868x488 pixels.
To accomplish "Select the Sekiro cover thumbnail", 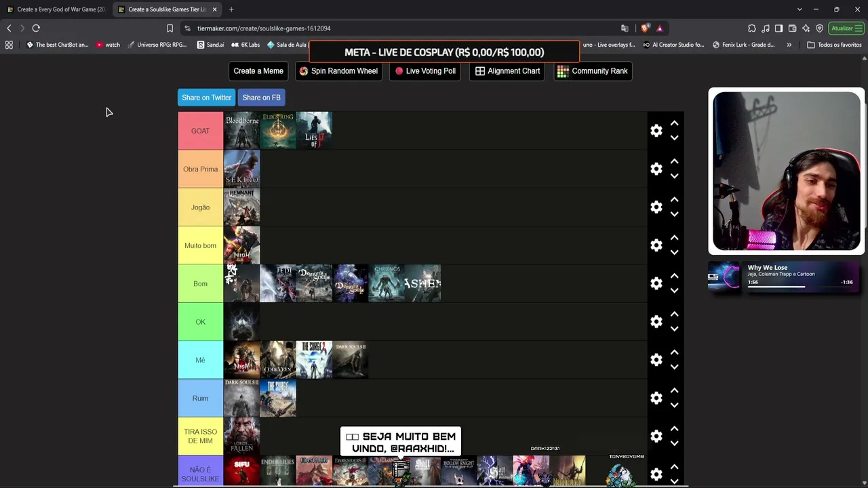I will (242, 169).
